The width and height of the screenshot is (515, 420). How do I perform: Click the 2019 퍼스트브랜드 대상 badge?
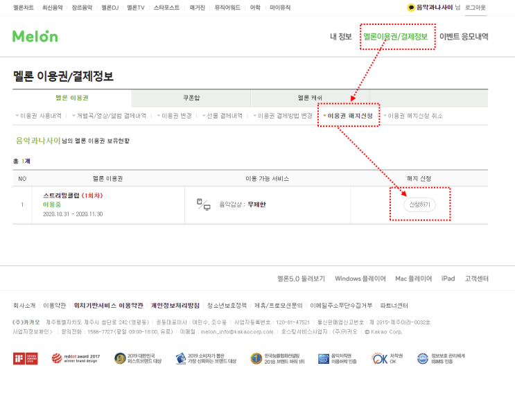pos(138,358)
